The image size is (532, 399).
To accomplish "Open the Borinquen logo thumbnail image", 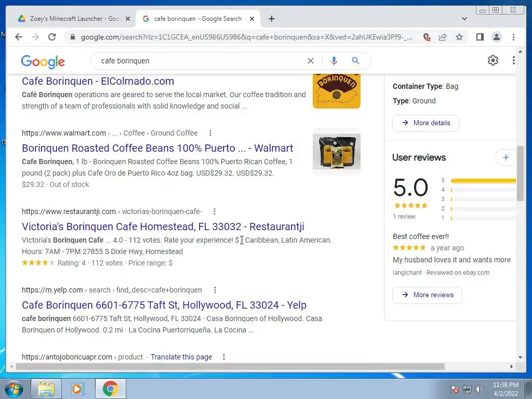I will [x=337, y=91].
